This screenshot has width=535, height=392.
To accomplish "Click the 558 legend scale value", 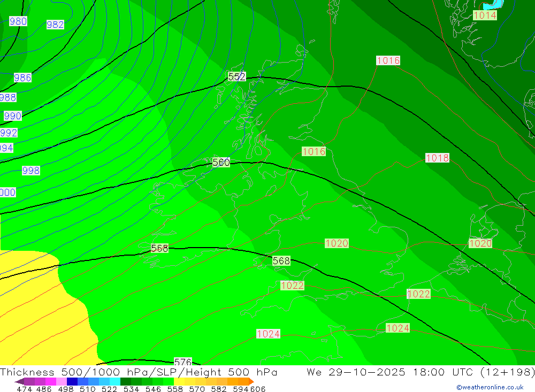I will pyautogui.click(x=175, y=389).
